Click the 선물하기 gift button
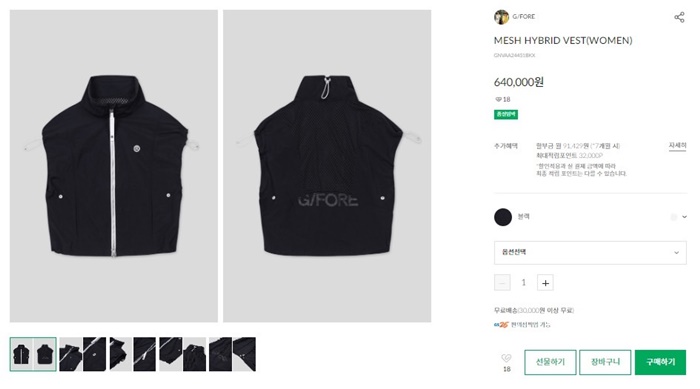Viewport: 700px width, 389px height. coord(550,362)
